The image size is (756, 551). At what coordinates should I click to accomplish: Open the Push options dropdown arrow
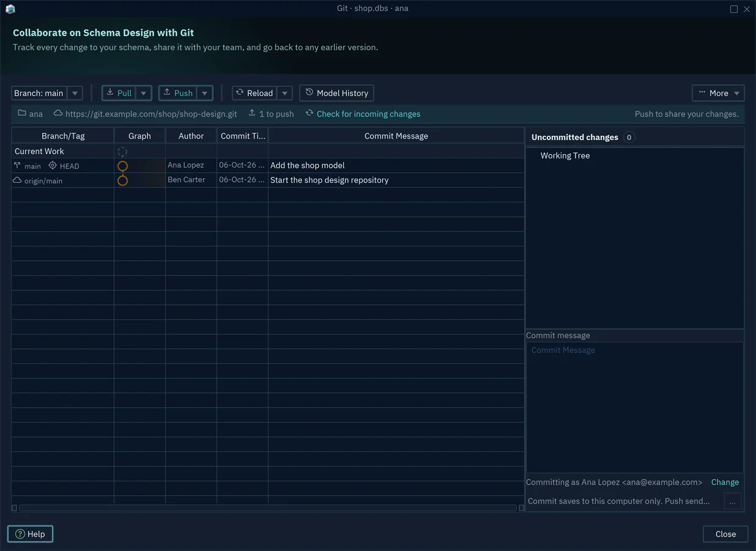click(x=205, y=93)
